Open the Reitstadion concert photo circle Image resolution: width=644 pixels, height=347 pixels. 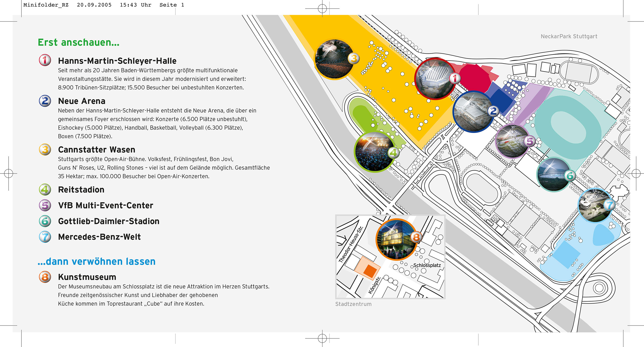point(375,152)
